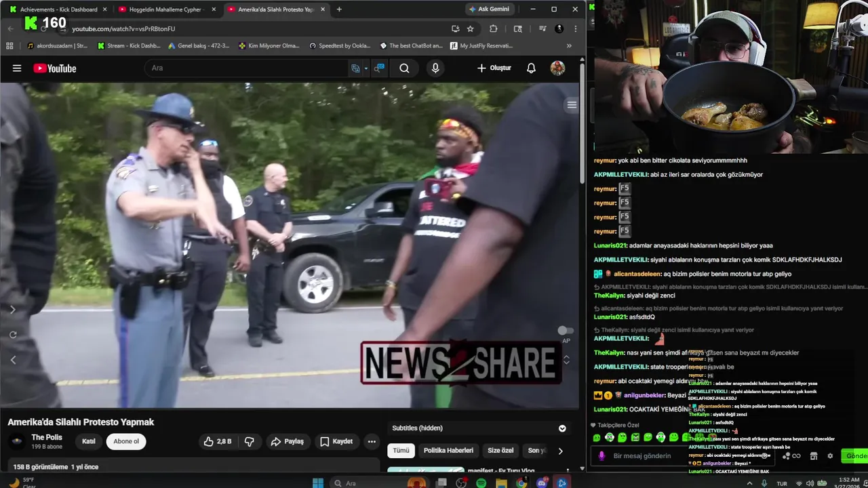Click the chevron arrows below autoplay on video
Image resolution: width=868 pixels, height=488 pixels.
[566, 359]
